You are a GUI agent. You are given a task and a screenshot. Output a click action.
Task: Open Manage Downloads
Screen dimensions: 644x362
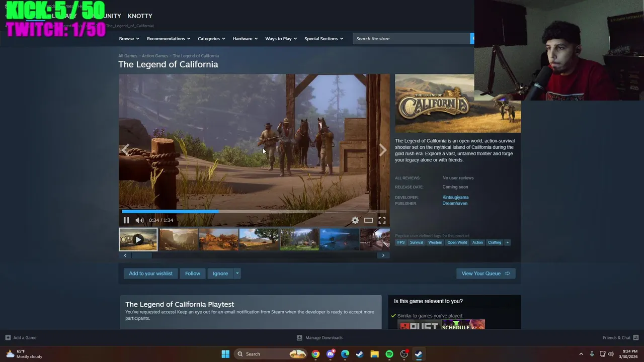(x=319, y=338)
